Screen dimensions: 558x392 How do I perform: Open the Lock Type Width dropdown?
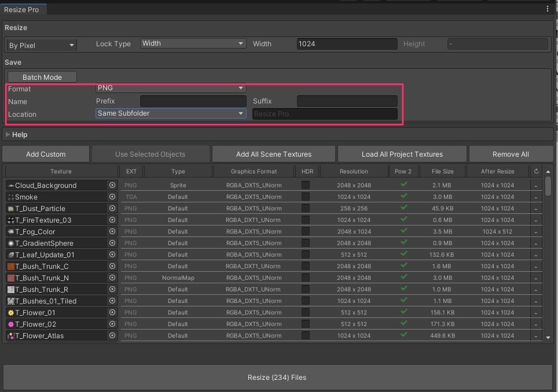click(193, 43)
